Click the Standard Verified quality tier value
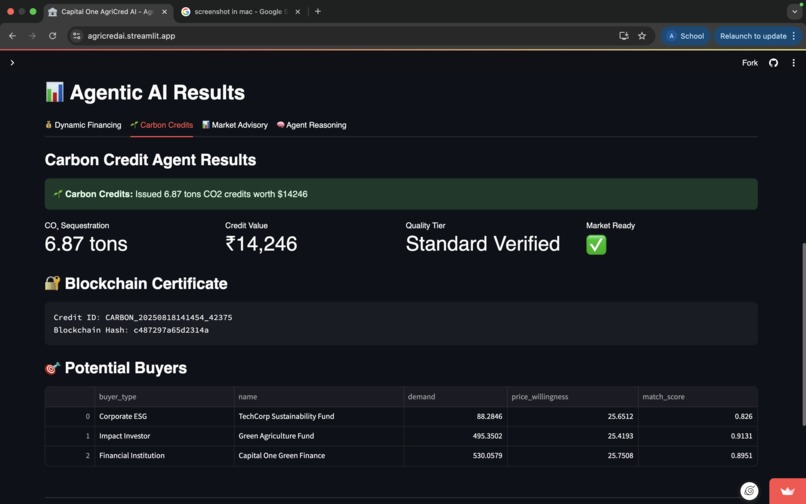Viewport: 806px width, 504px height. click(x=483, y=244)
